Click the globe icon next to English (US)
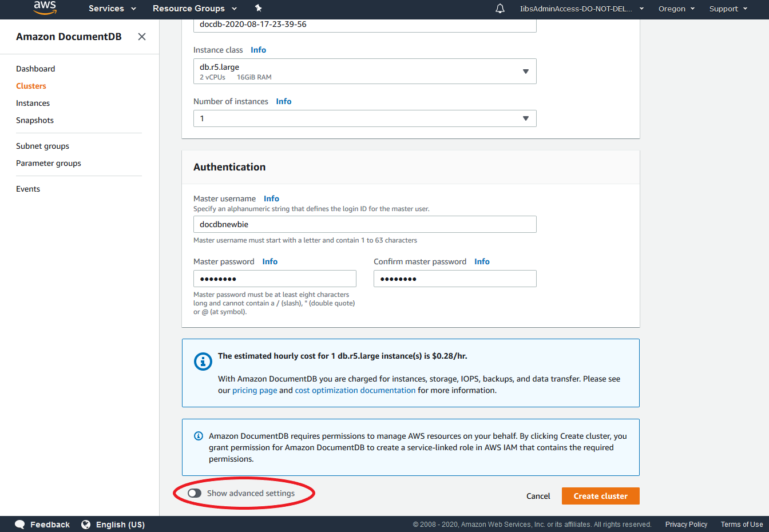The image size is (769, 532). pyautogui.click(x=86, y=524)
